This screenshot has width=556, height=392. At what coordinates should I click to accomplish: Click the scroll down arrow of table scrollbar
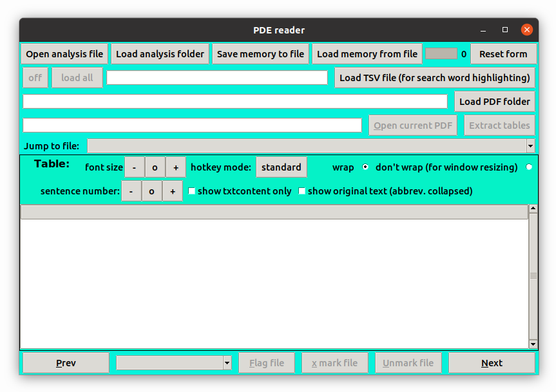point(533,344)
